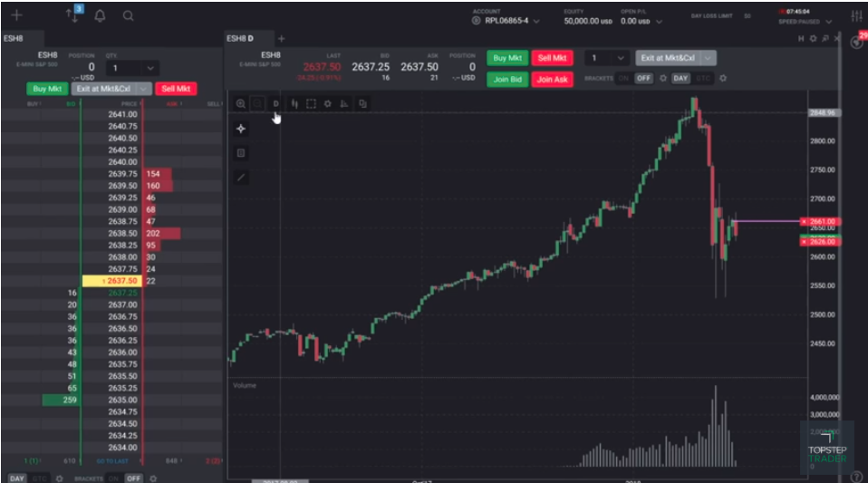Change chart type with candlestick icon

click(x=294, y=103)
